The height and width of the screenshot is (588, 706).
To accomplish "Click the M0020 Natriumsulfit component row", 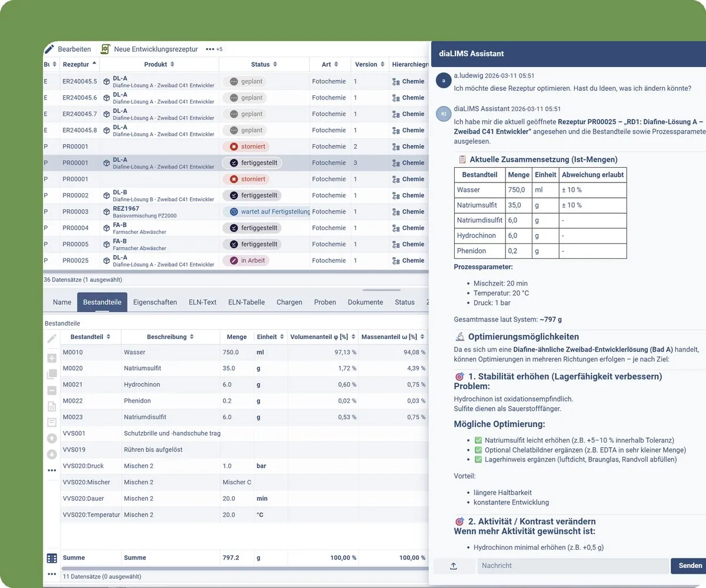I will point(244,368).
